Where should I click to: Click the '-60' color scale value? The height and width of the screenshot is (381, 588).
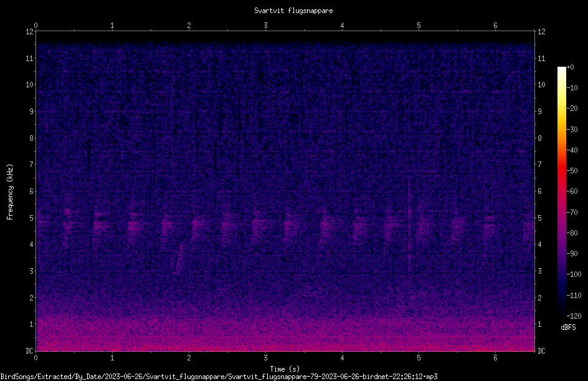click(x=572, y=191)
